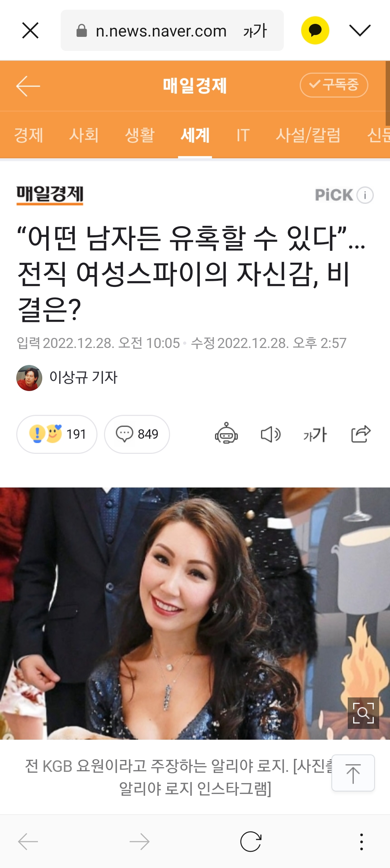Screen dimensions: 390x868
Task: Expand the browser options chevron
Action: 360,30
